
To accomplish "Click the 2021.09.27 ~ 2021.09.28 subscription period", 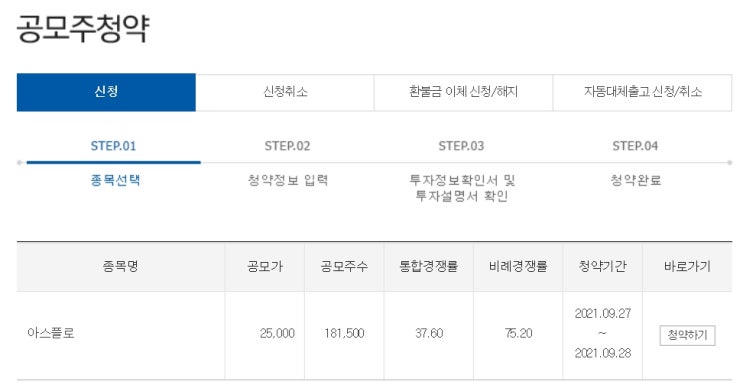I will click(x=603, y=333).
